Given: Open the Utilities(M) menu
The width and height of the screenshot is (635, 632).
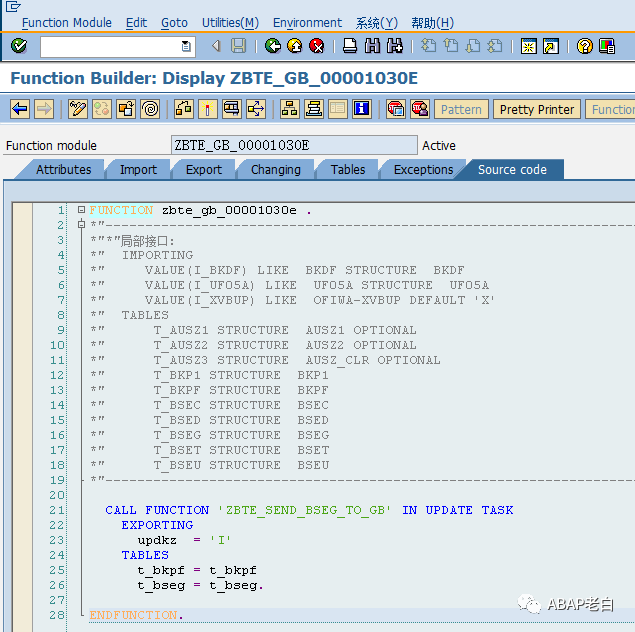Looking at the screenshot, I should [230, 23].
